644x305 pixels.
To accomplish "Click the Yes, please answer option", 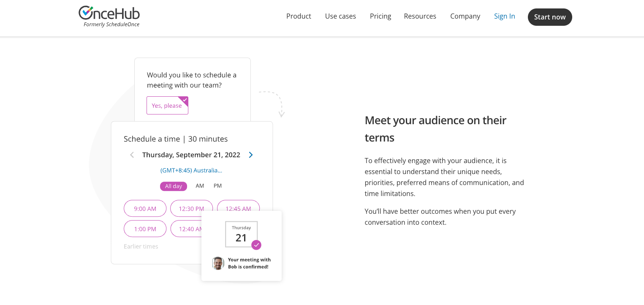I will pos(167,106).
